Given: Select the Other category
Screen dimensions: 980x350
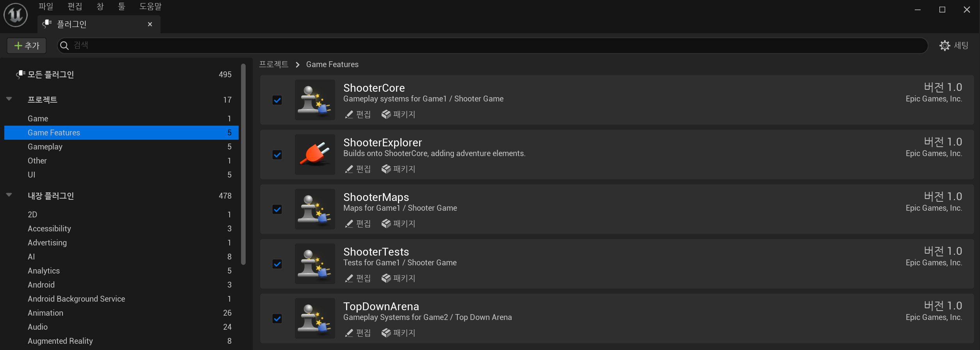Looking at the screenshot, I should pos(121,161).
